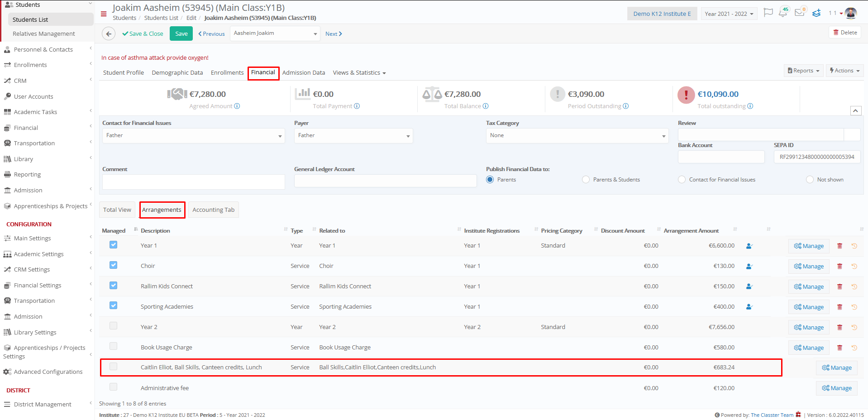This screenshot has height=420, width=868.
Task: Uncheck Managed checkbox for Sporting Academies
Action: click(x=114, y=305)
